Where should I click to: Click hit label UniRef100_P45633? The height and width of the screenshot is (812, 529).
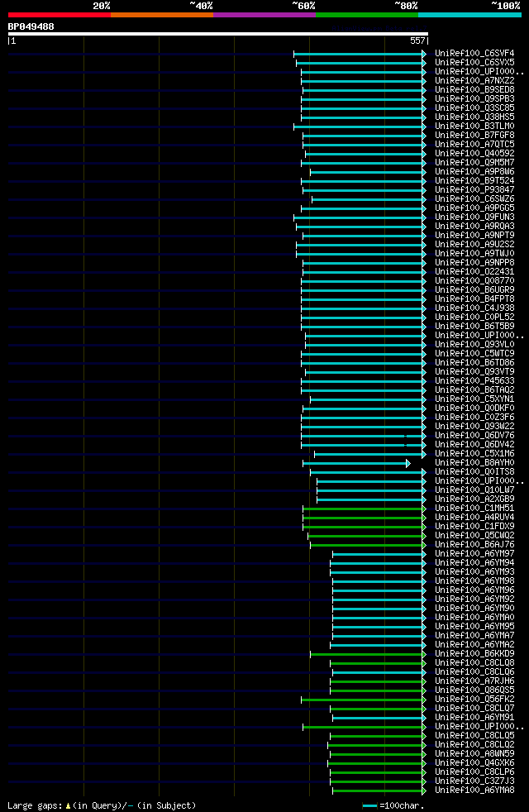coord(474,381)
